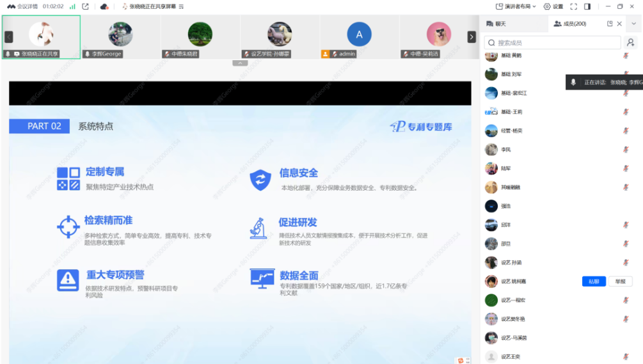The image size is (643, 364).
Task: Collapse the video strip with the chevron handle
Action: (240, 63)
